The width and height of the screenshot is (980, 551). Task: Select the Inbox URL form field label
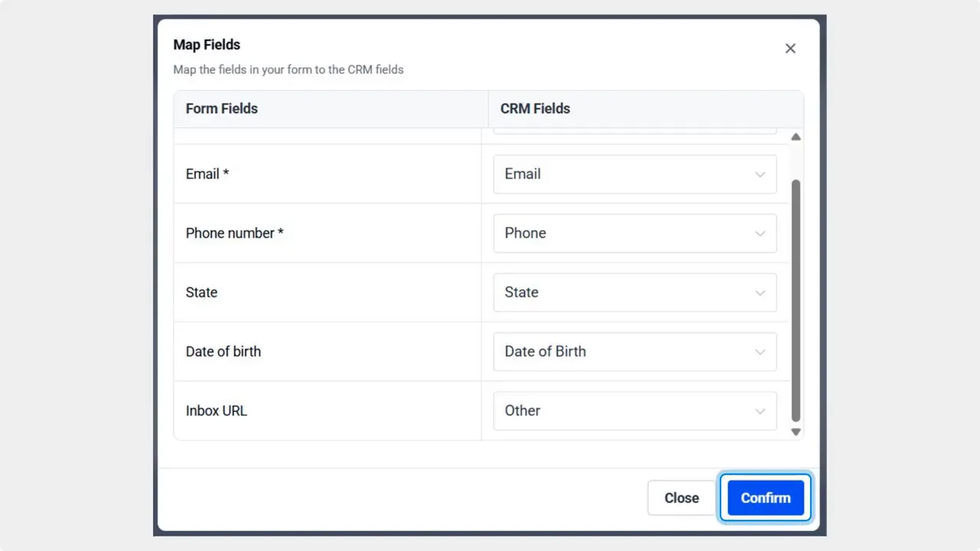[x=216, y=411]
